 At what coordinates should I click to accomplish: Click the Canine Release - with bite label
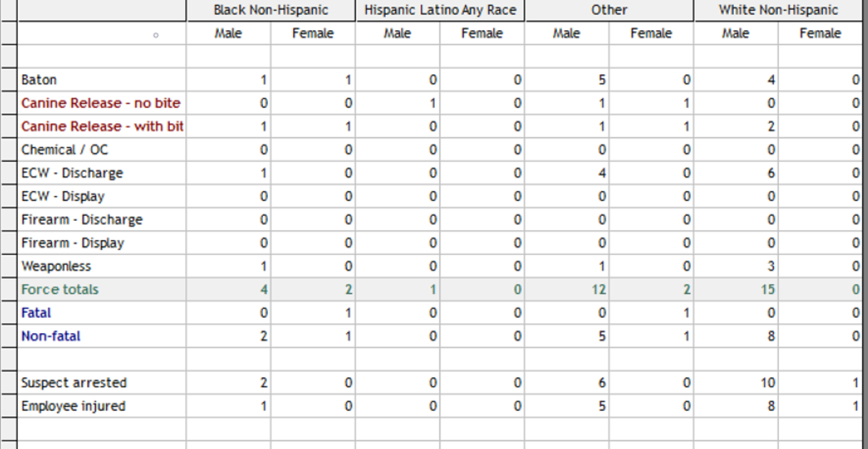click(x=102, y=126)
